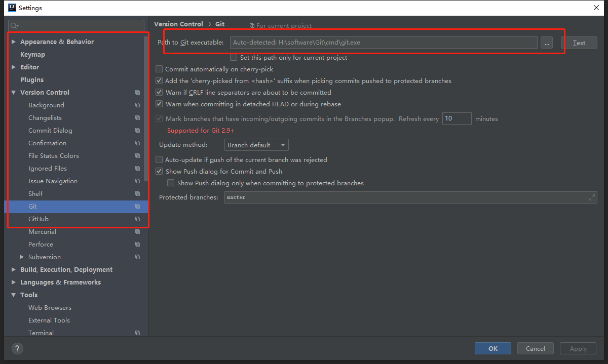The image size is (608, 364).
Task: Select the Mercurial settings page
Action: 42,231
